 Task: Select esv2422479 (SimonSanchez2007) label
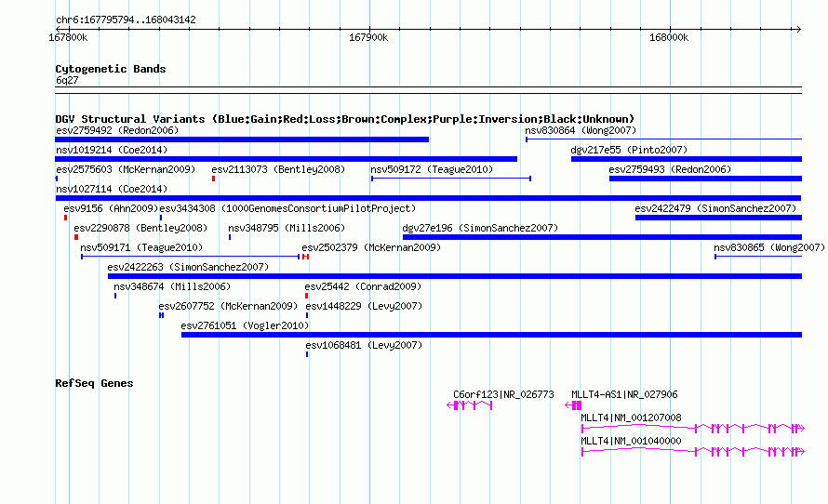click(x=715, y=208)
